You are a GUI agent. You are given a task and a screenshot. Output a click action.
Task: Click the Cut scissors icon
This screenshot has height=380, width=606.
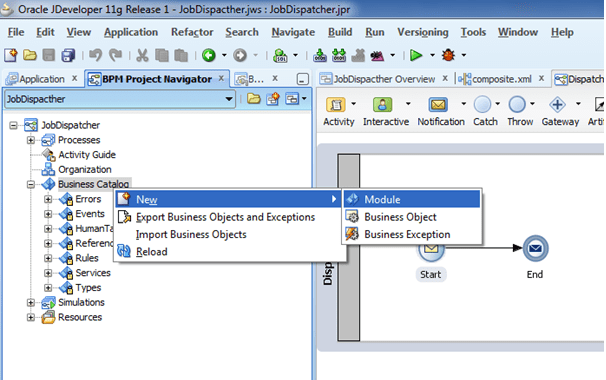(142, 55)
